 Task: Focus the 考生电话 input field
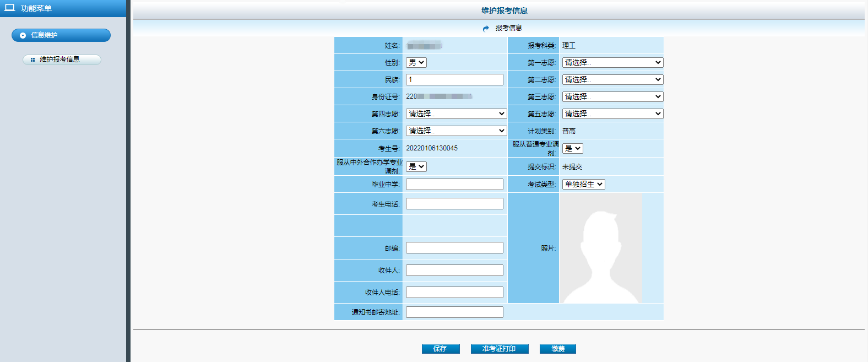tap(454, 204)
